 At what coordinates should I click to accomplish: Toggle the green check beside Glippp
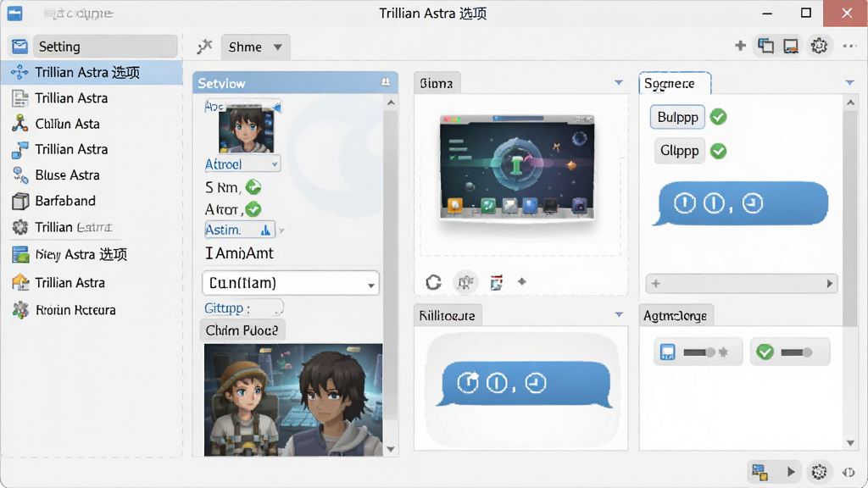point(719,151)
